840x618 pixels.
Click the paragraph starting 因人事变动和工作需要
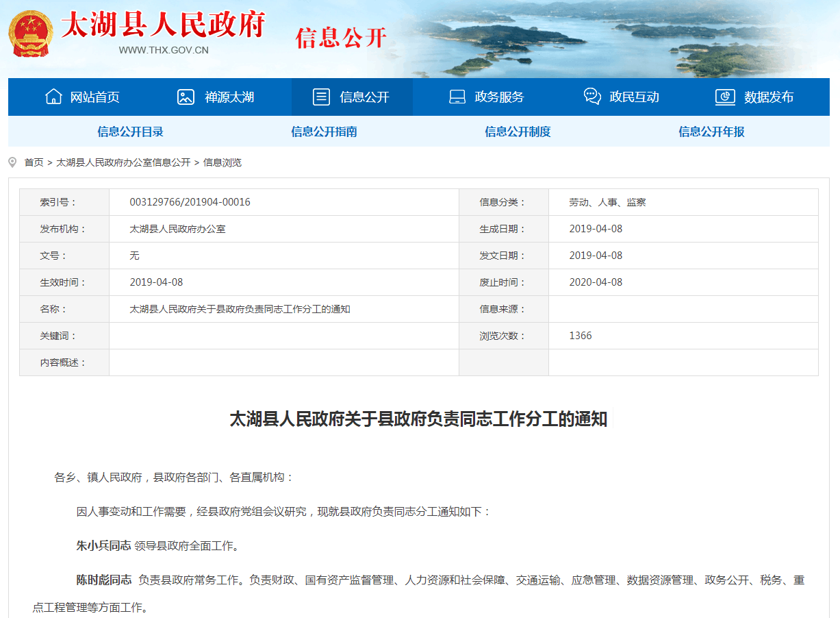coord(283,512)
